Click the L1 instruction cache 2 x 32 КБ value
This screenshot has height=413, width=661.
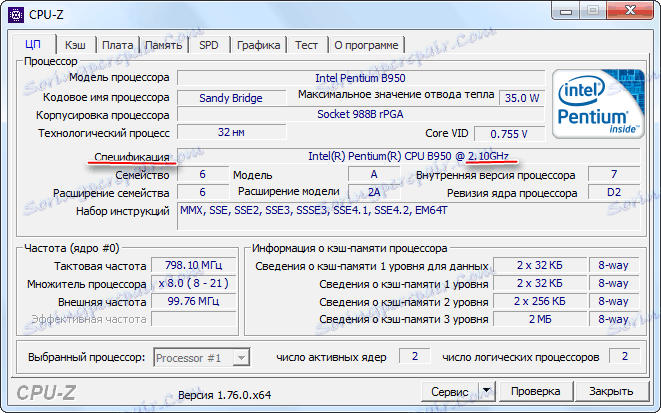[x=540, y=283]
